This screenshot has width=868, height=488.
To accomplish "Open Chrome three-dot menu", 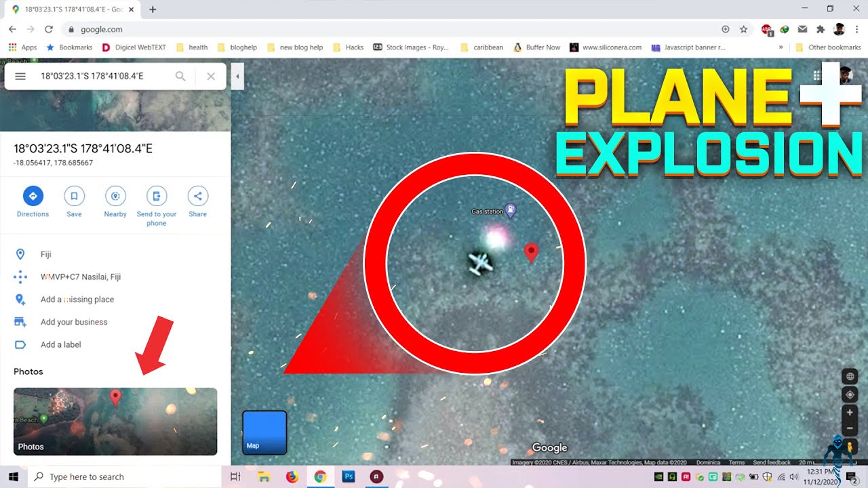I will [x=857, y=29].
